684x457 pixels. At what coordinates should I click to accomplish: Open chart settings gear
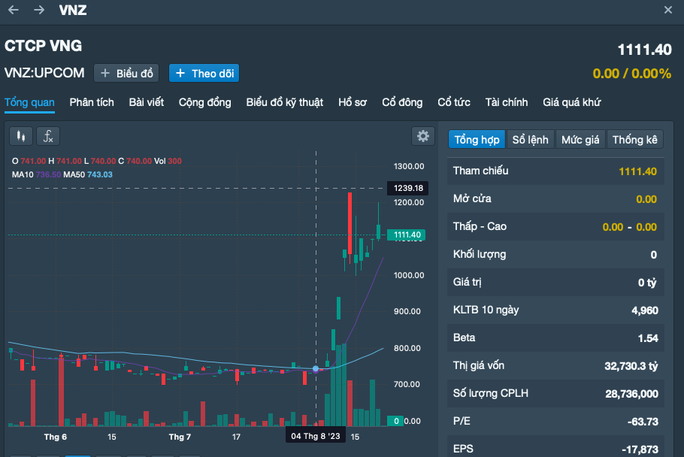[423, 136]
